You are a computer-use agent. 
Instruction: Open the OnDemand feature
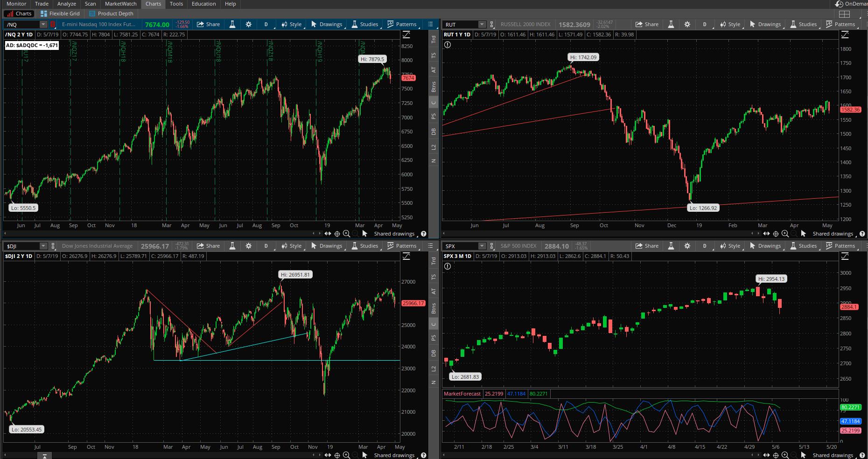852,4
